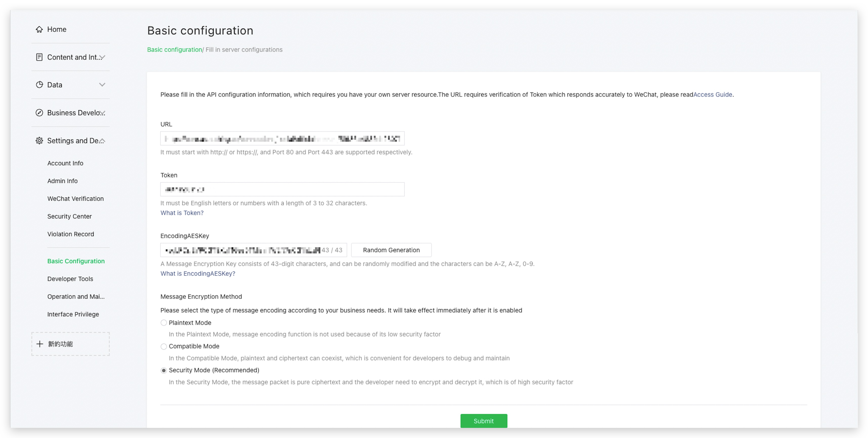Image resolution: width=868 pixels, height=438 pixels.
Task: Click the Business Development compass icon
Action: 39,113
